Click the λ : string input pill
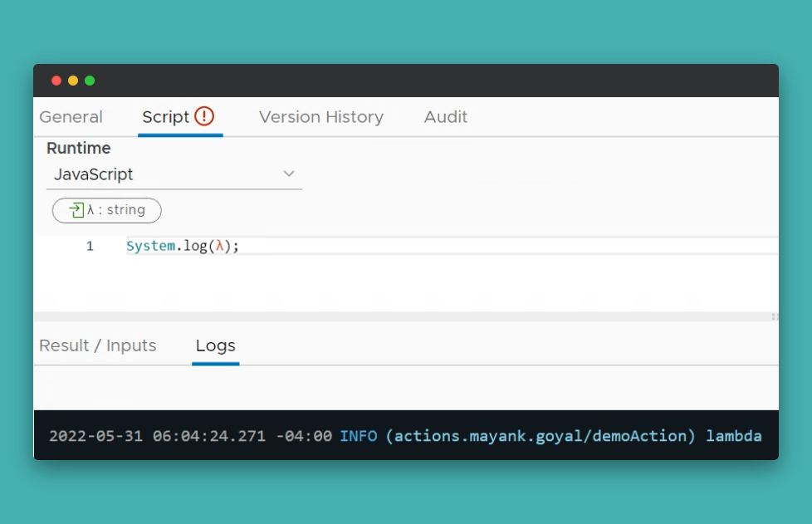The height and width of the screenshot is (524, 812). coord(107,210)
